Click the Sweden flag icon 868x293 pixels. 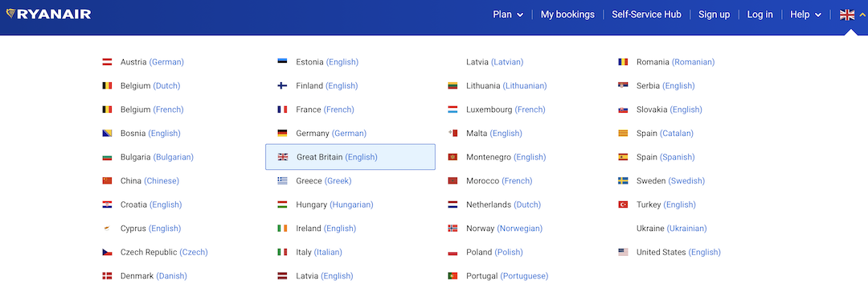(x=623, y=181)
